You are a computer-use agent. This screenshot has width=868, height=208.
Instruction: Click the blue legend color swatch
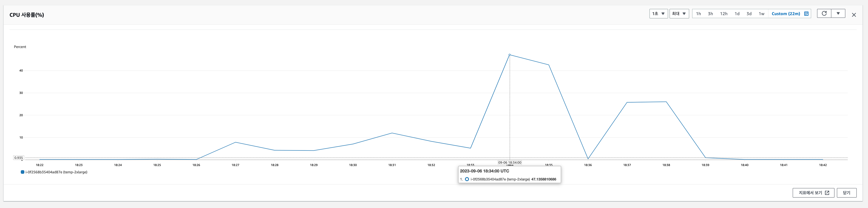23,172
